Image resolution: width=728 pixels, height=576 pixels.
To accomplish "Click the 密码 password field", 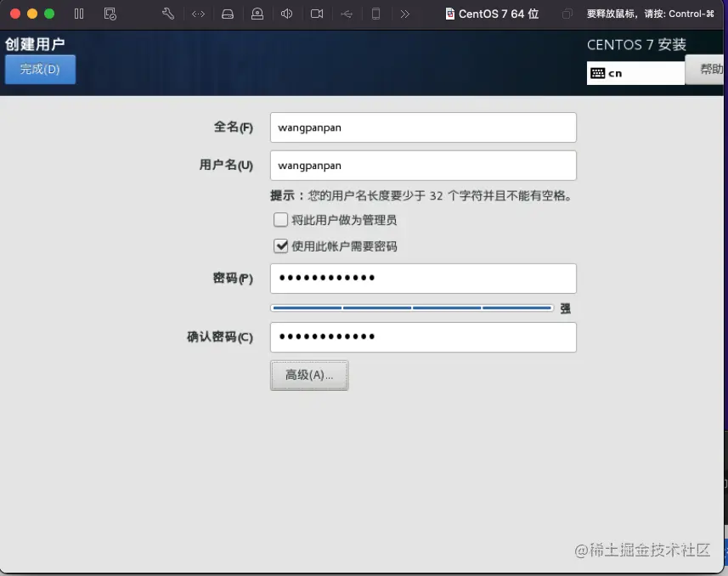I will [x=423, y=279].
